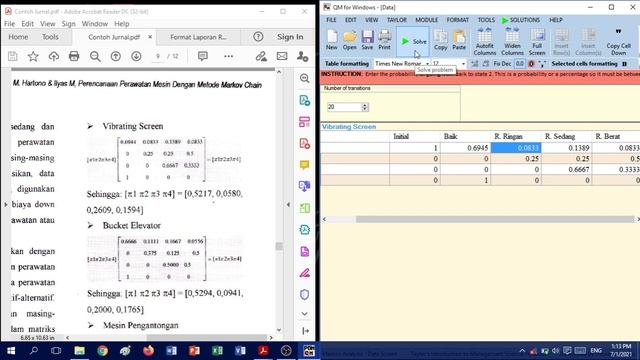Print from the QM toolbar
The image size is (640, 360).
384,40
